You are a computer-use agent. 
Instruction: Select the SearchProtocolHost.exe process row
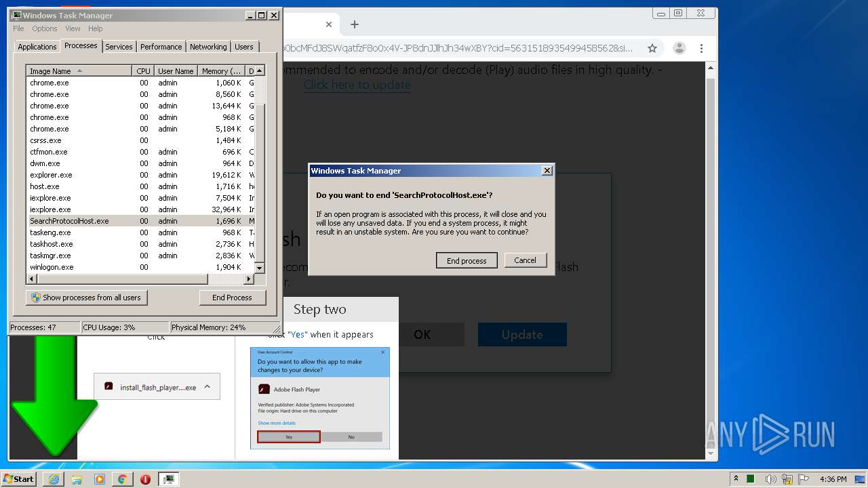coord(140,221)
